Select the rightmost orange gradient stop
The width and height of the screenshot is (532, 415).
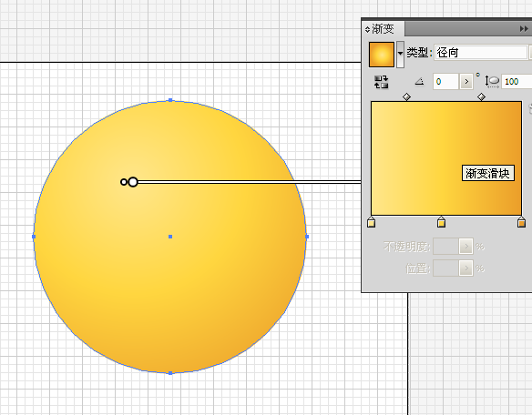(521, 222)
